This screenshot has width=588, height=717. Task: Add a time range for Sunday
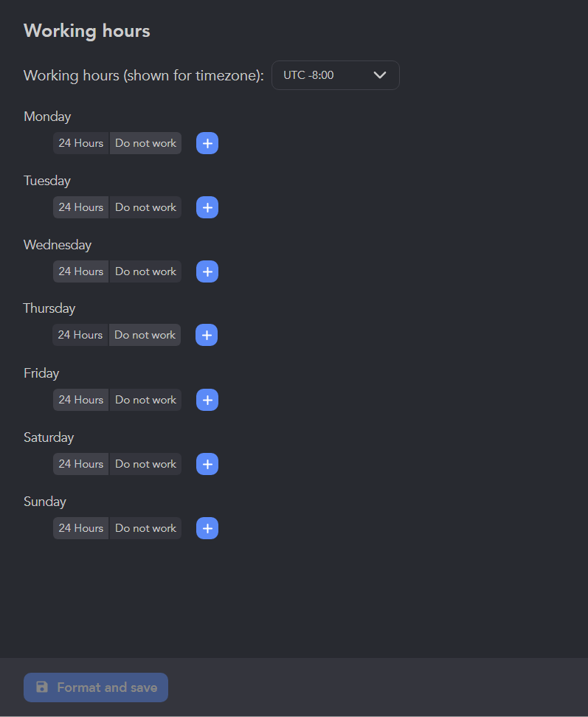tap(207, 528)
